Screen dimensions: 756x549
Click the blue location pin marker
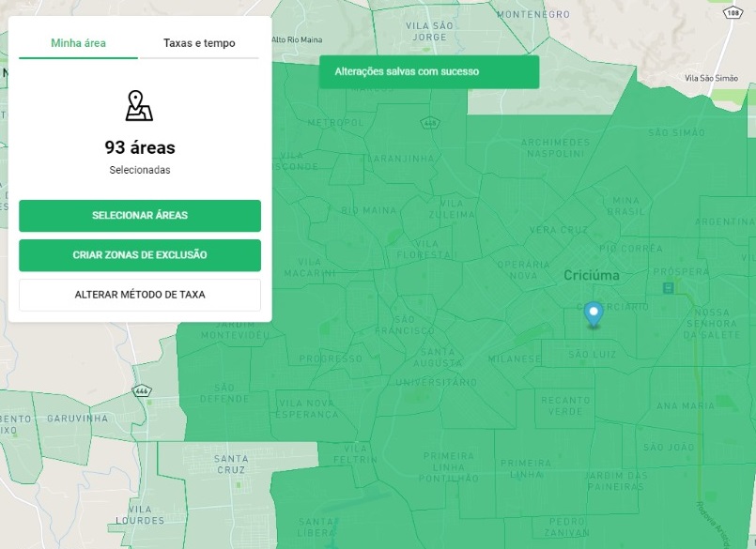[x=593, y=313]
